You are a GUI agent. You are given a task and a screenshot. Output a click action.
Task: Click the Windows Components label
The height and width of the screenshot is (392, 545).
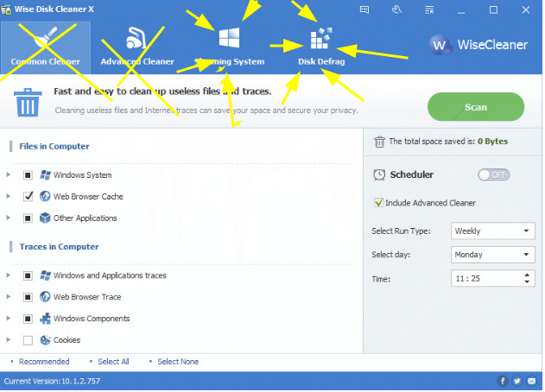(92, 319)
